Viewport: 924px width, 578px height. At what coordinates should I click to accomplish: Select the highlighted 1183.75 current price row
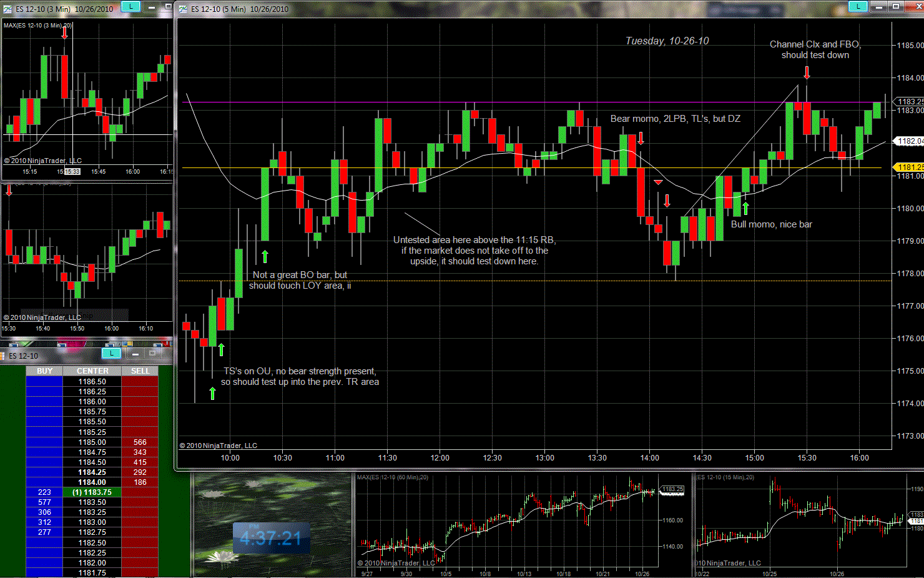[x=92, y=492]
